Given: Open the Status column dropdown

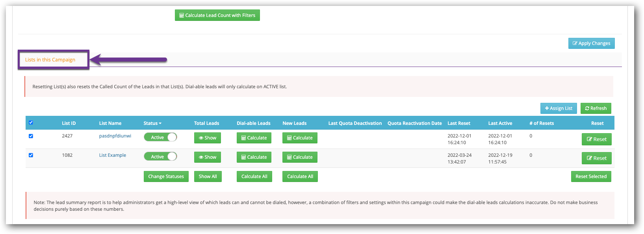Looking at the screenshot, I should point(152,123).
